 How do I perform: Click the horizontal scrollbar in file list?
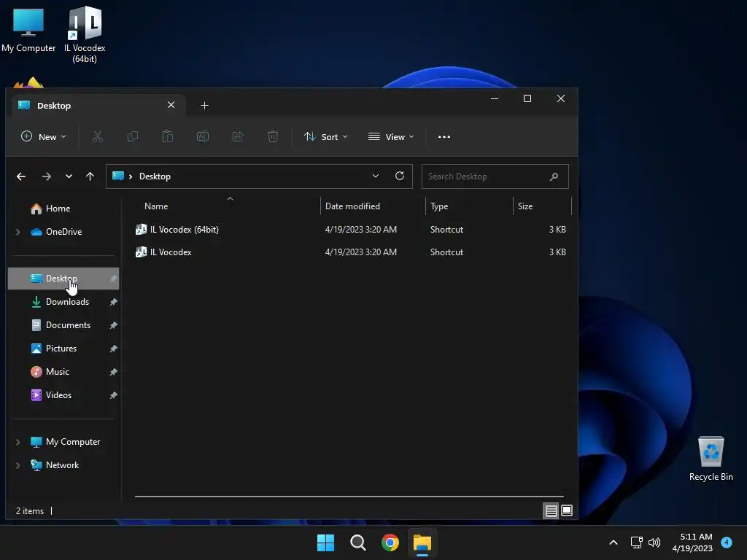(x=349, y=496)
